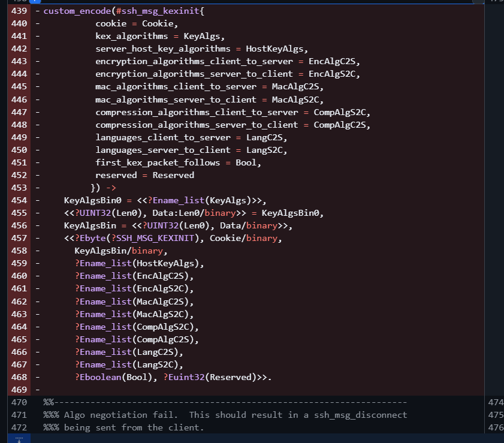Select line number 472 on the left

coord(19,427)
